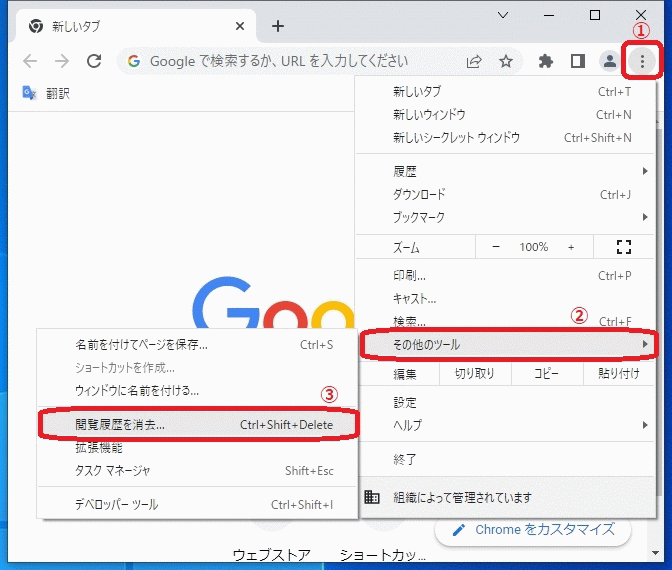Open 設定 from the menu
The width and height of the screenshot is (672, 570).
506,402
